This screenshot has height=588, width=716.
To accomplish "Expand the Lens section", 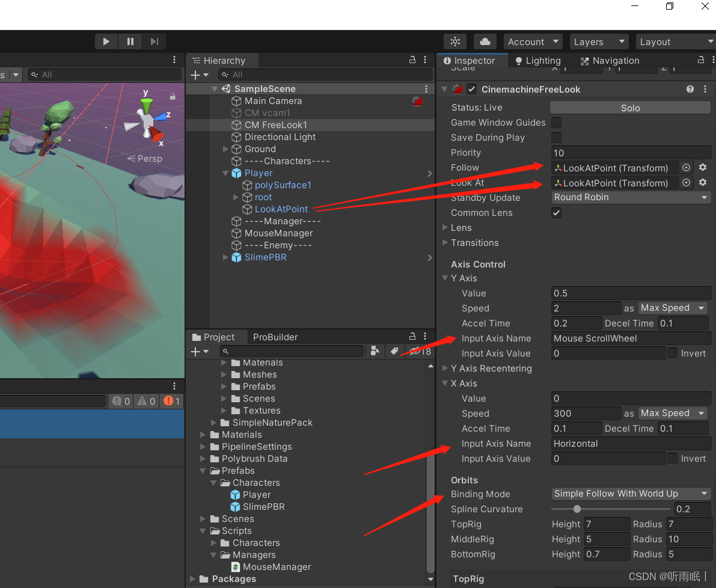I will pyautogui.click(x=445, y=227).
